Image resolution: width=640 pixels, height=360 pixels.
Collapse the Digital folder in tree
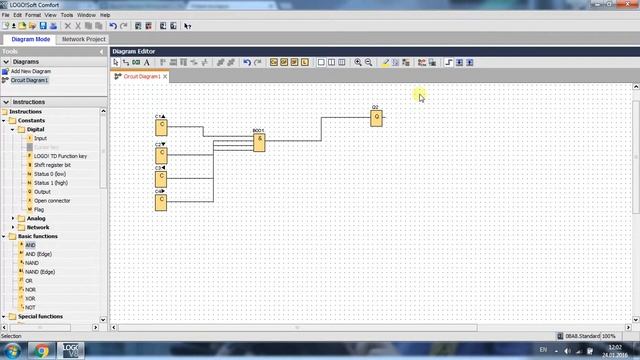point(13,129)
